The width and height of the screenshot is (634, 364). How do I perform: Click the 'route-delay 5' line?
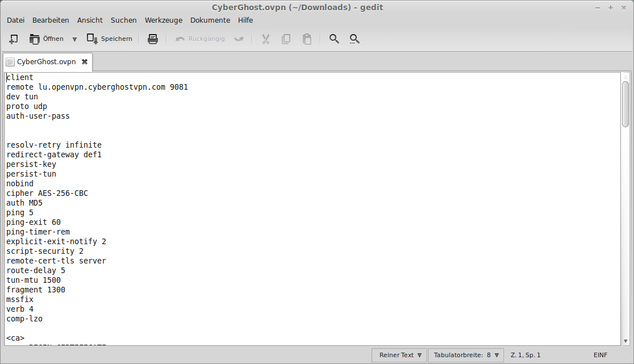[36, 270]
